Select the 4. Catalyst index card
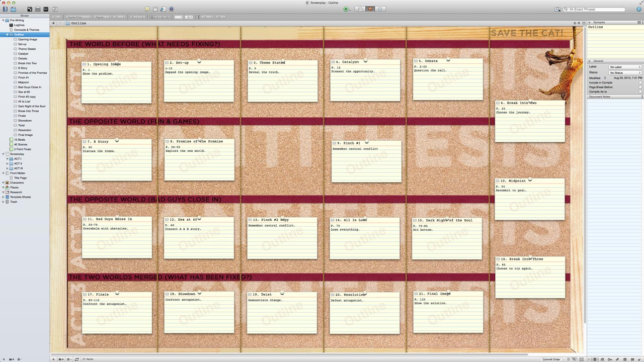Viewport: 644px width, 362px height. pos(365,80)
